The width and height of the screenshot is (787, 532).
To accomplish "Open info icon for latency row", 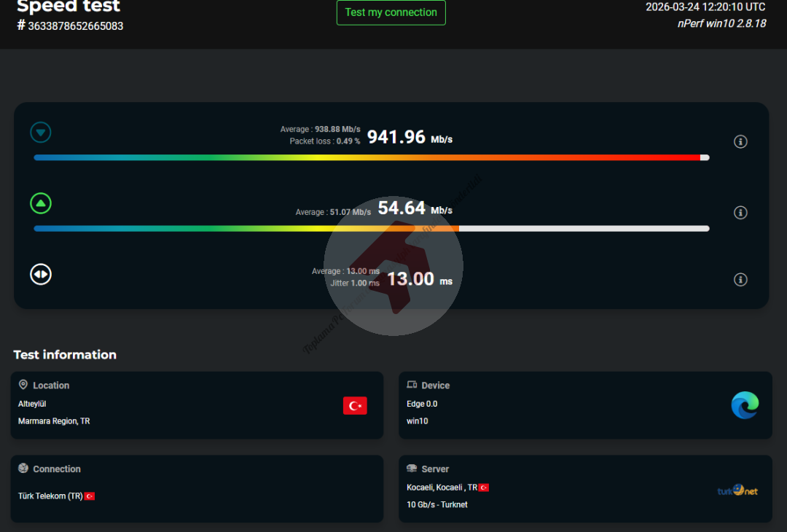I will pos(740,279).
